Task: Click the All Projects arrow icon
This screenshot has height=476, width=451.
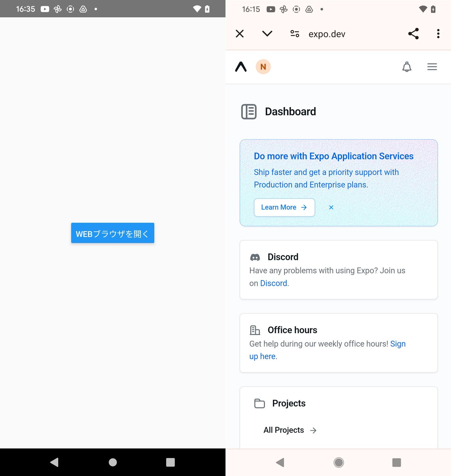Action: point(313,431)
